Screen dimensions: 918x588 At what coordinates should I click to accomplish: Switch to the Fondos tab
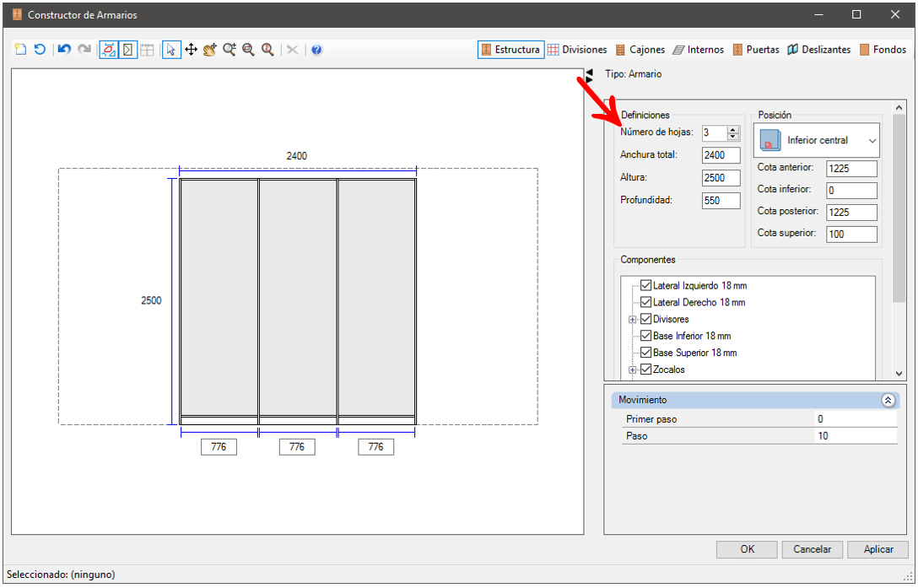point(883,50)
